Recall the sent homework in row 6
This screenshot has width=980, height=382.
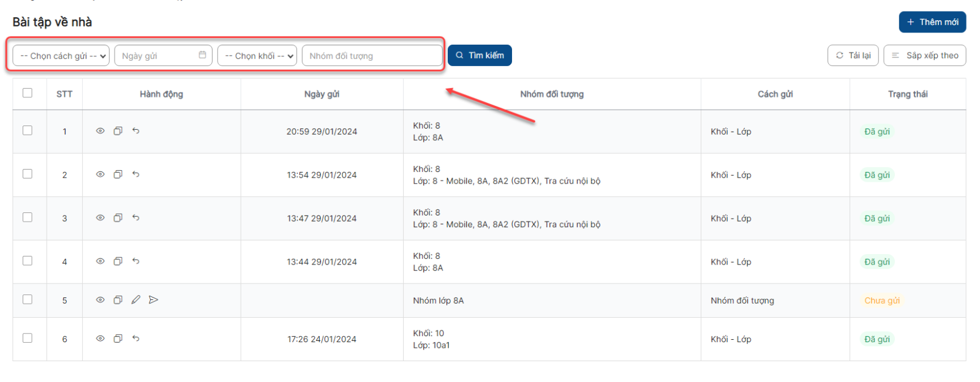click(x=136, y=339)
